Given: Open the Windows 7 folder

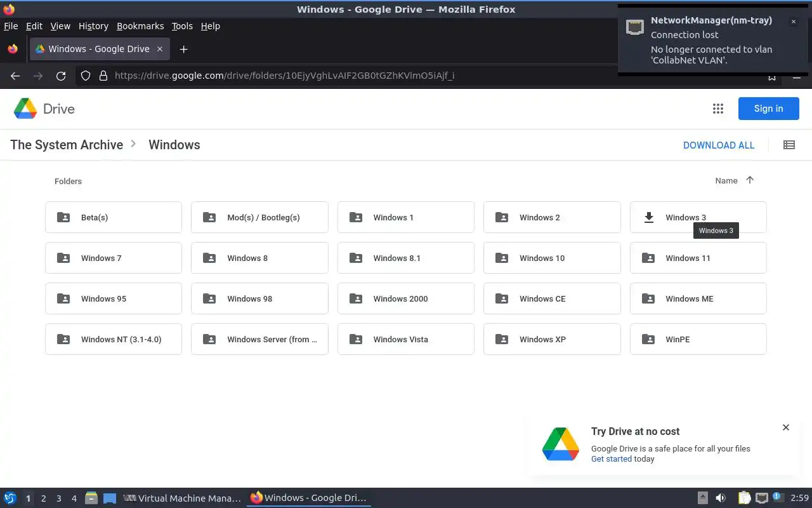Looking at the screenshot, I should click(x=114, y=258).
